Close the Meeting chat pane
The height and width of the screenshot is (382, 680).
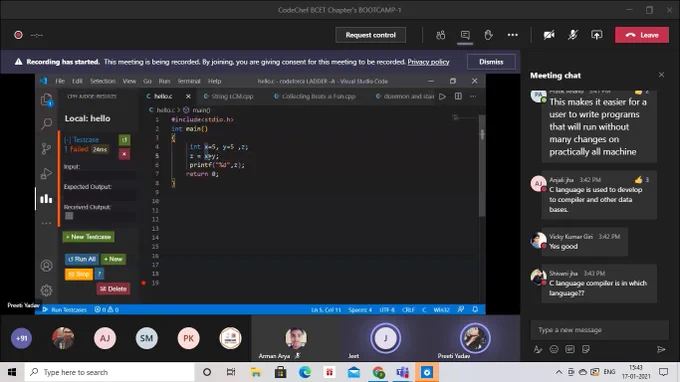coord(661,75)
